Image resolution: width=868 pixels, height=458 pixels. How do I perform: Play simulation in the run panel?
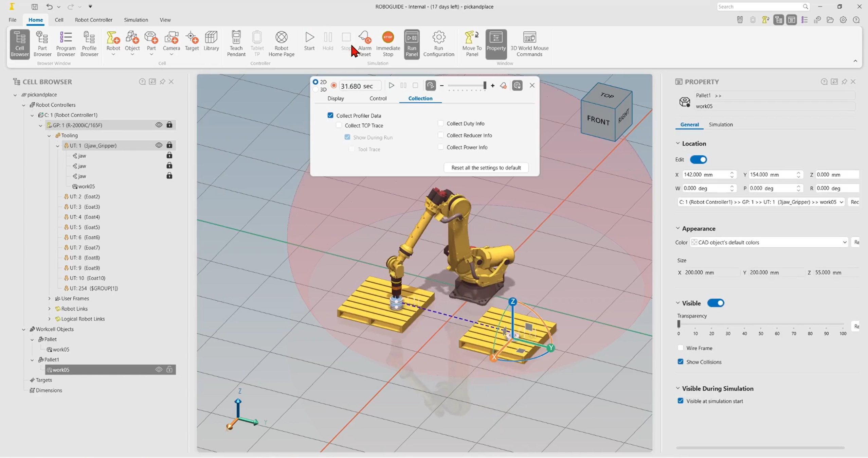pos(391,86)
